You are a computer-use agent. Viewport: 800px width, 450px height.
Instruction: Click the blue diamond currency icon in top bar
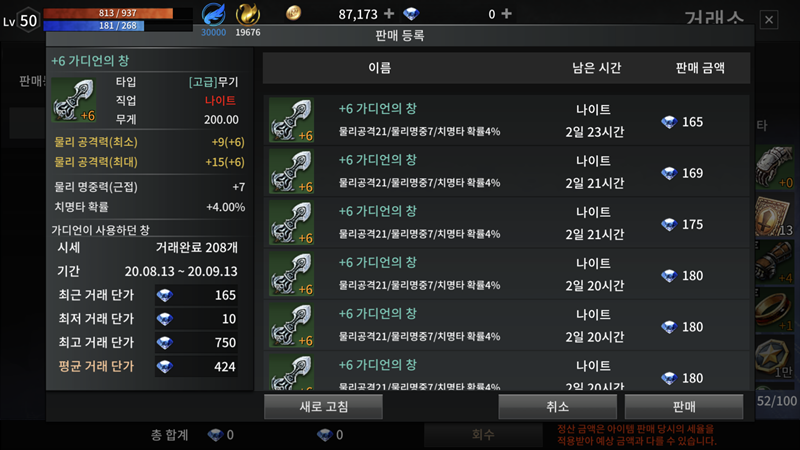[411, 14]
